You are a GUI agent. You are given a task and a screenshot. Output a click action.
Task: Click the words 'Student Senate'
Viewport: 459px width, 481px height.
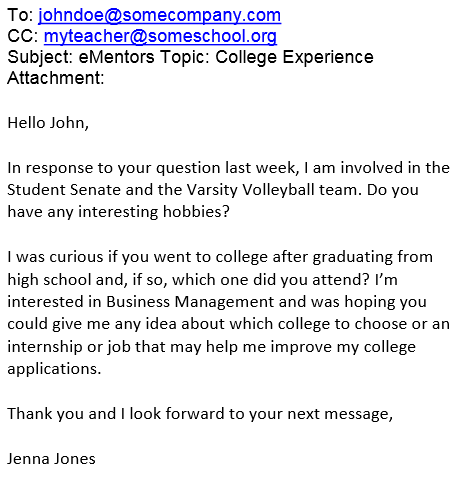click(64, 190)
